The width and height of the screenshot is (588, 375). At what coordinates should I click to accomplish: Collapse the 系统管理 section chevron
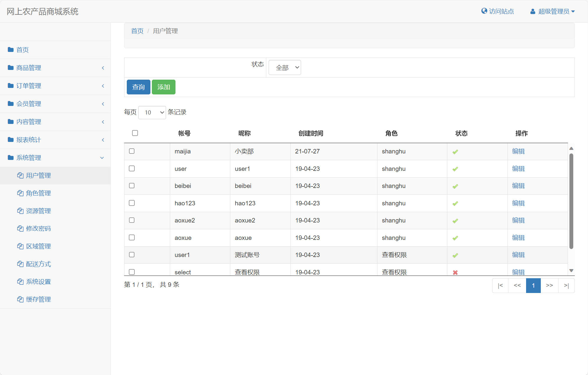coord(102,158)
